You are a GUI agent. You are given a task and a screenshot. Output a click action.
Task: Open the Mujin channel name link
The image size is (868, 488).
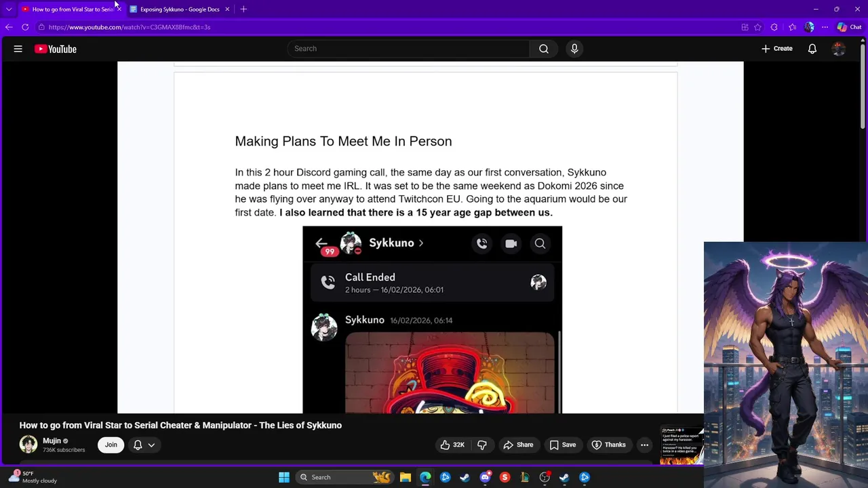point(52,441)
